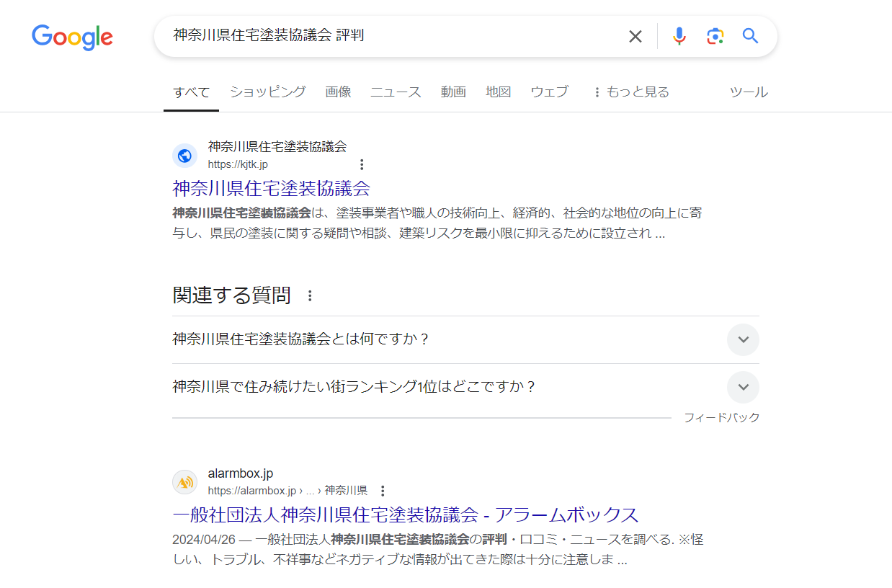Open three-dot menu next to kjtk.jp result
This screenshot has height=588, width=892.
[x=362, y=164]
